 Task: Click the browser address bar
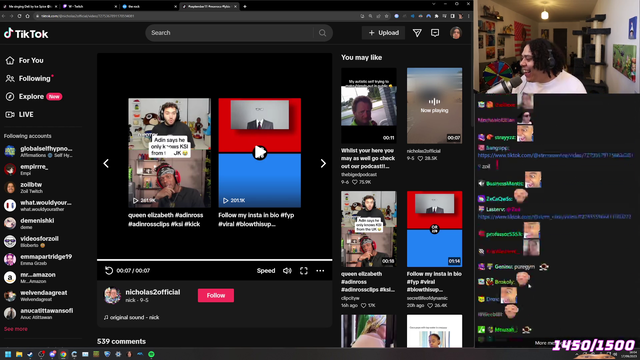196,16
